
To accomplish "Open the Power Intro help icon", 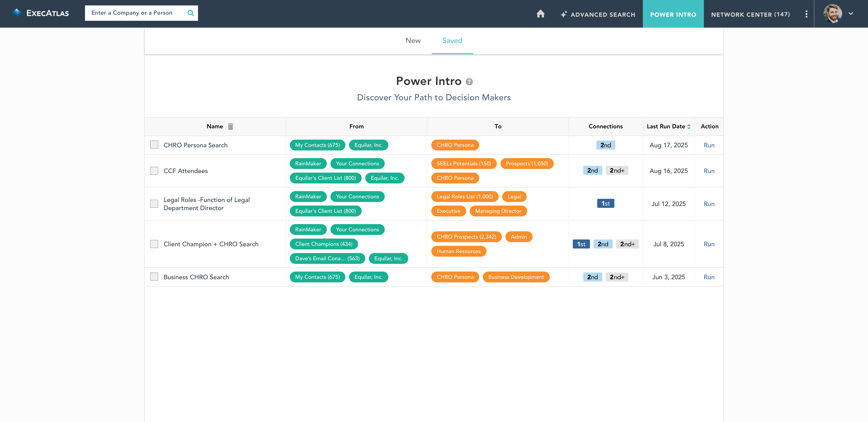I will pos(469,82).
